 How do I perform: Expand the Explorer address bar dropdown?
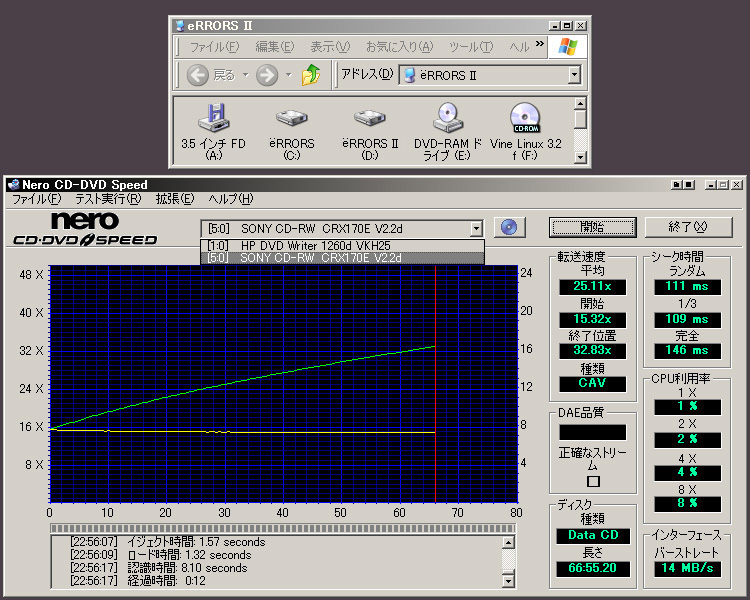[574, 75]
